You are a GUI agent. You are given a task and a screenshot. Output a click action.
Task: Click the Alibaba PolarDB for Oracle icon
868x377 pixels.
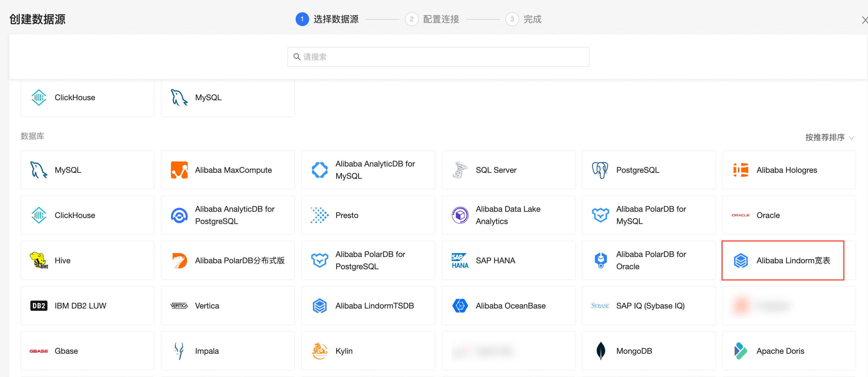coord(600,260)
